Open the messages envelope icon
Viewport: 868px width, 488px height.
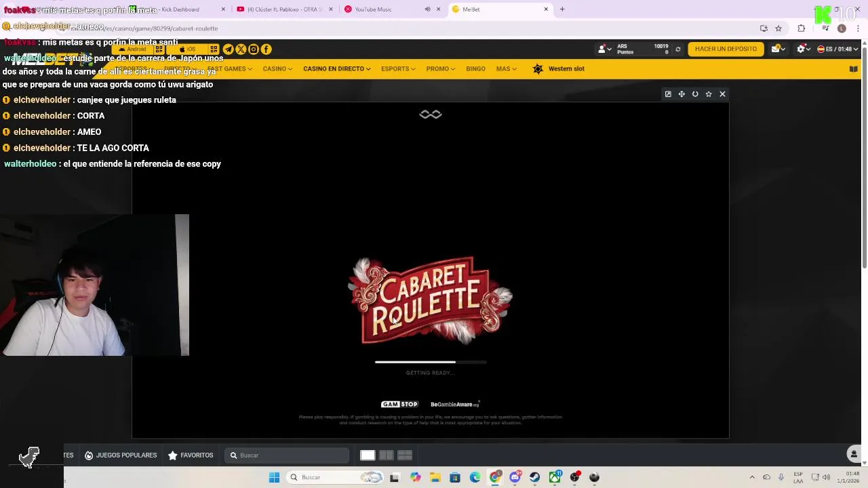pos(777,49)
